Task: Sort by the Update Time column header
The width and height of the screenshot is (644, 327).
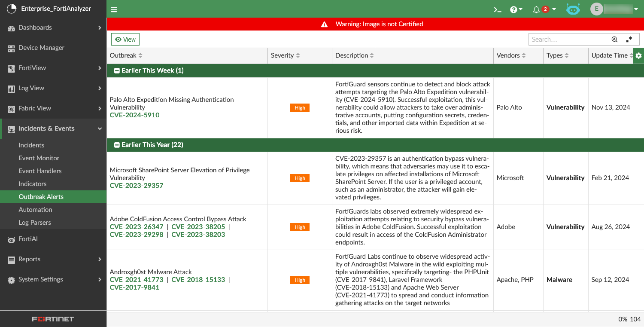Action: tap(610, 55)
